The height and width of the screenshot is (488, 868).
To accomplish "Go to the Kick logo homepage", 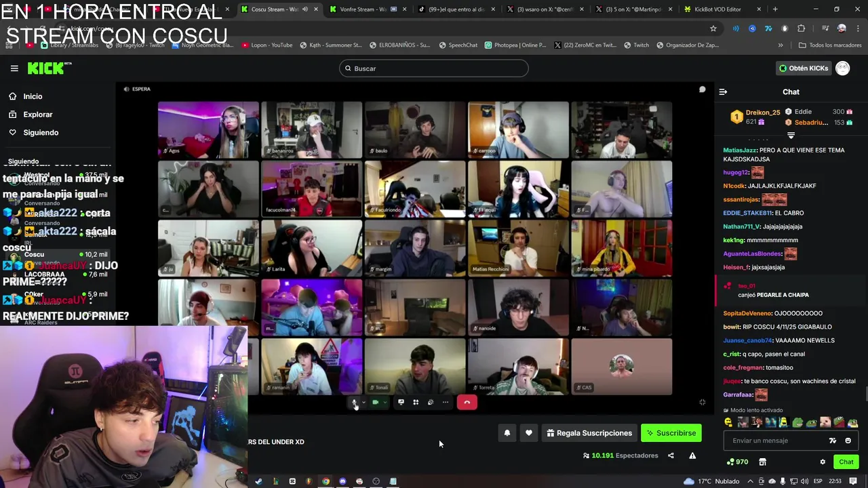I will pos(49,68).
